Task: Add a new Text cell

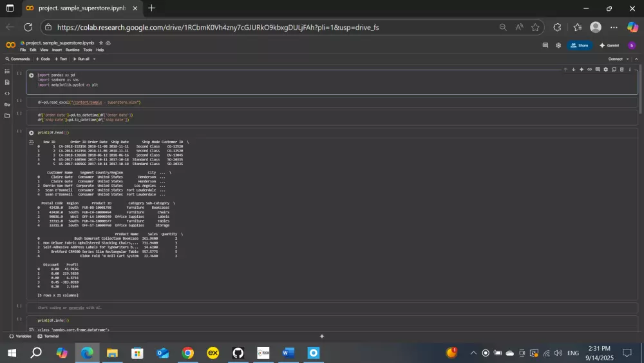Action: tap(61, 59)
